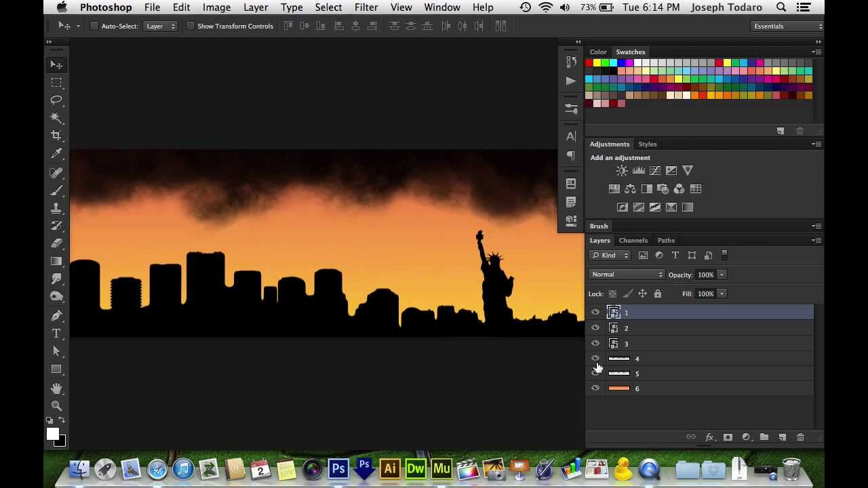Select the Rectangular Marquee tool
868x488 pixels.
point(56,83)
